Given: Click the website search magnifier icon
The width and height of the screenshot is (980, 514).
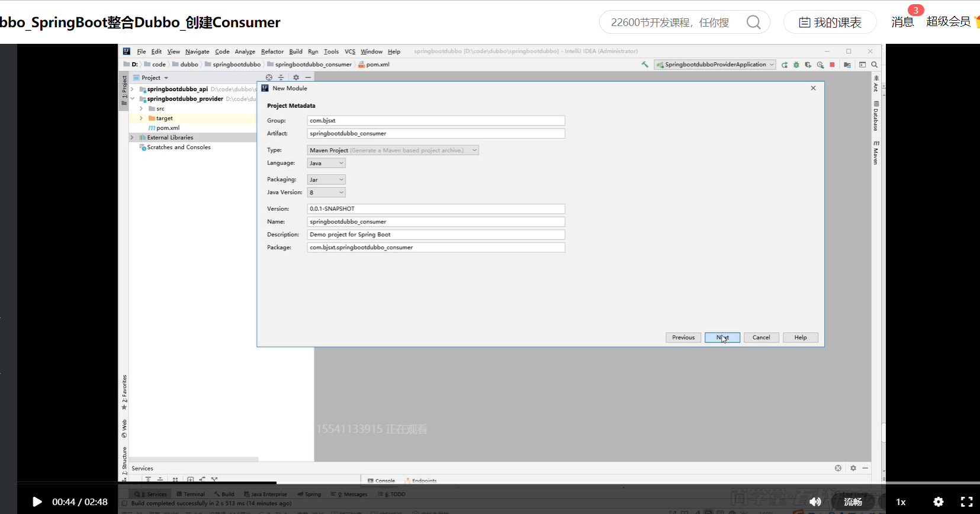Looking at the screenshot, I should click(753, 22).
